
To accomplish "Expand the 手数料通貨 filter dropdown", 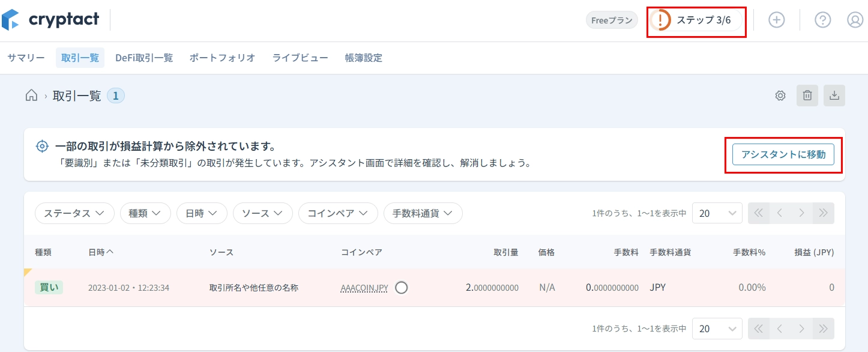I will tap(423, 213).
